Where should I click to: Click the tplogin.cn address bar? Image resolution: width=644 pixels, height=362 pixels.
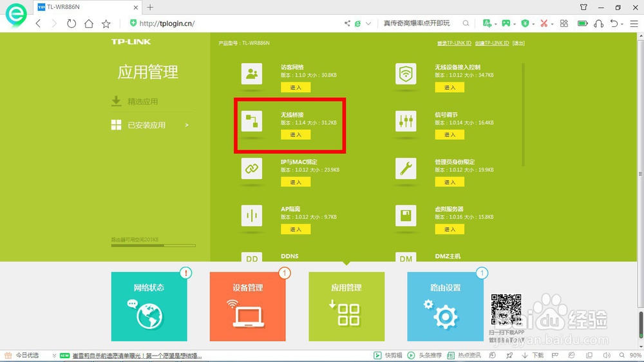234,23
